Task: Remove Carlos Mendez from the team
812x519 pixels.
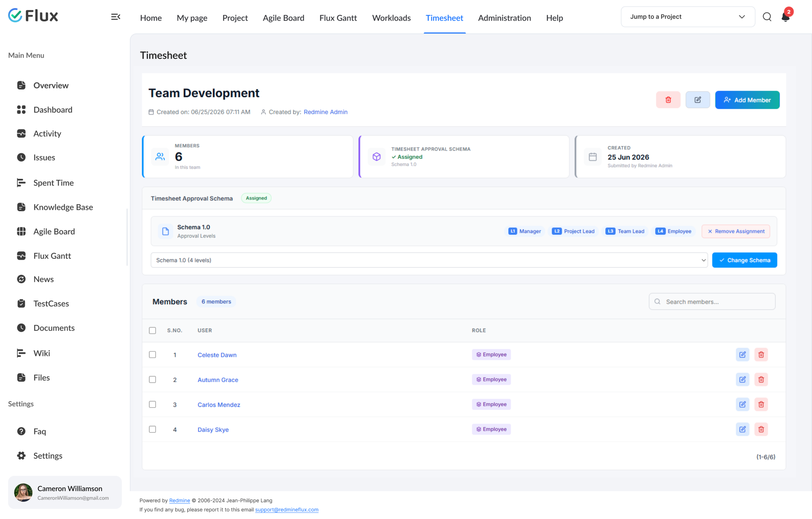Action: pyautogui.click(x=761, y=405)
